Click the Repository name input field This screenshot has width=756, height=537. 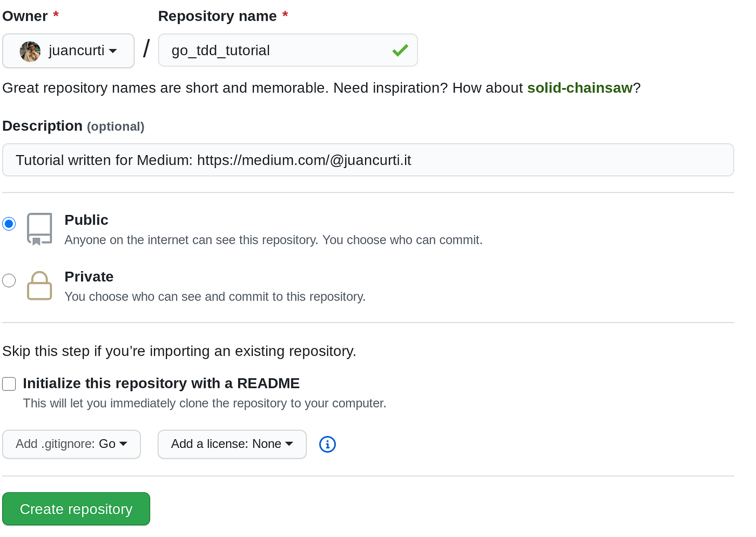coord(288,50)
